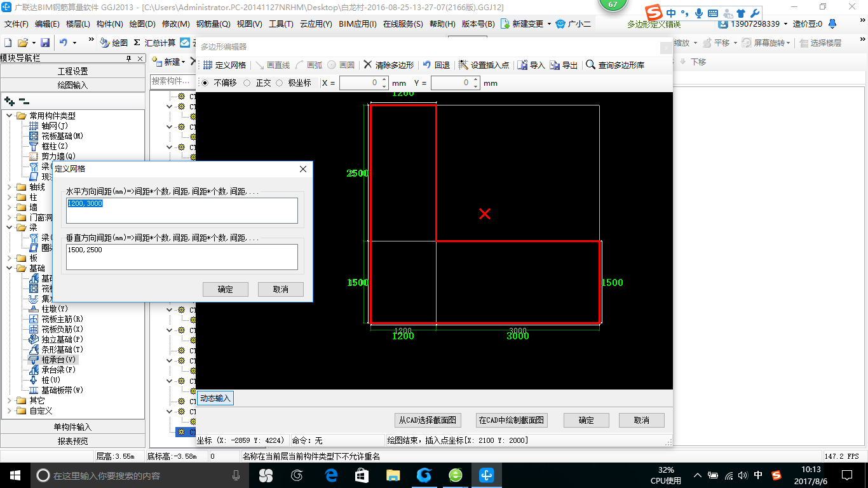Open File Explorer from the taskbar
868x488 pixels.
[393, 475]
